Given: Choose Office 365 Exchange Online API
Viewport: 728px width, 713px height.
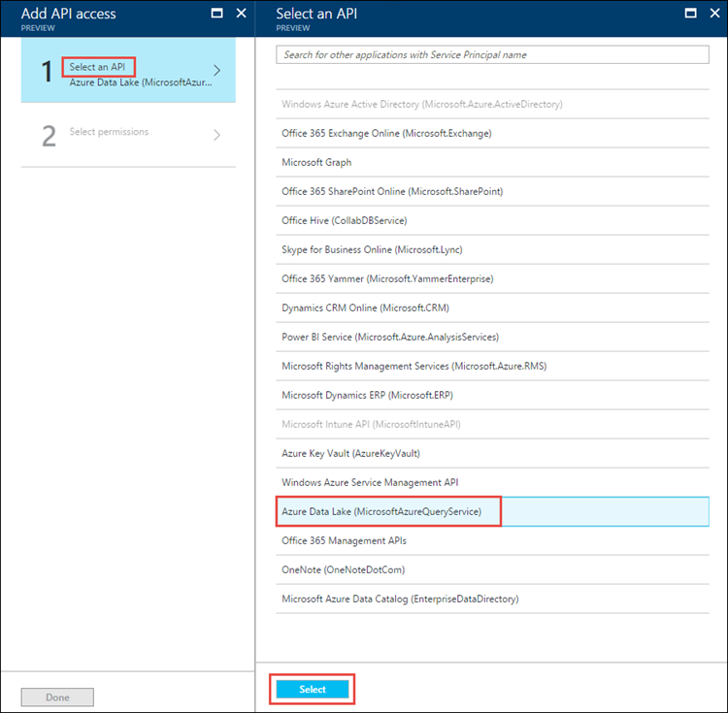Looking at the screenshot, I should tap(492, 134).
